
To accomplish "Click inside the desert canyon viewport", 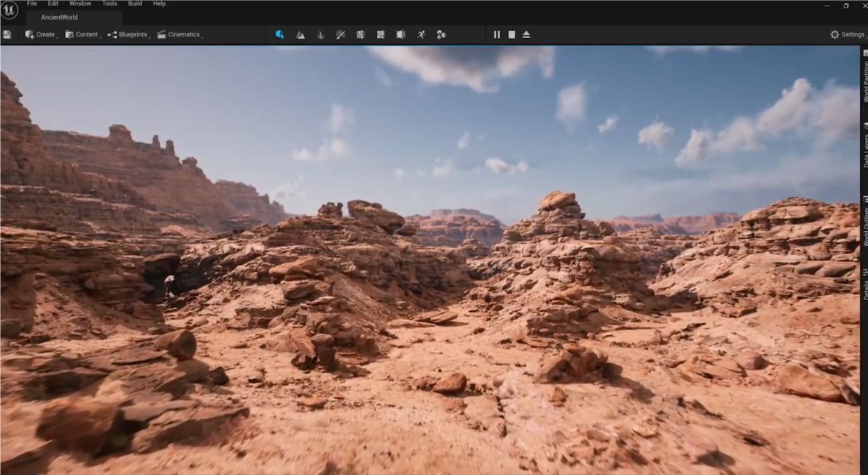I will click(430, 260).
